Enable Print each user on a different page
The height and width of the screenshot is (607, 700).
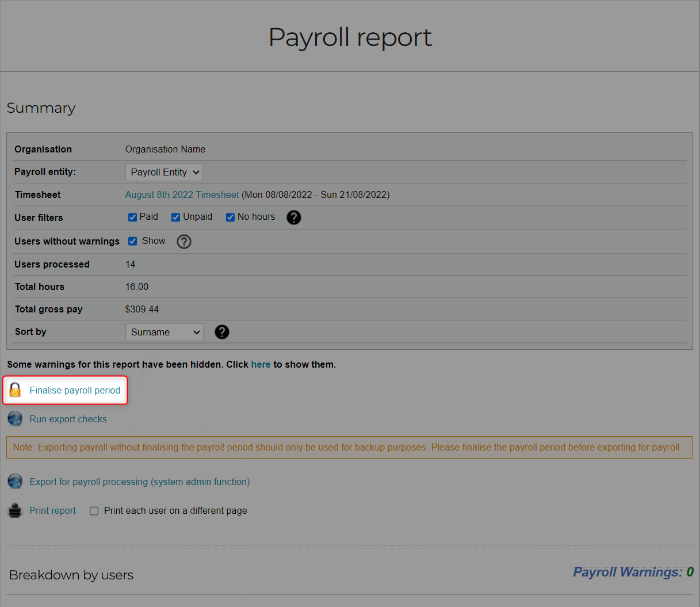tap(94, 511)
